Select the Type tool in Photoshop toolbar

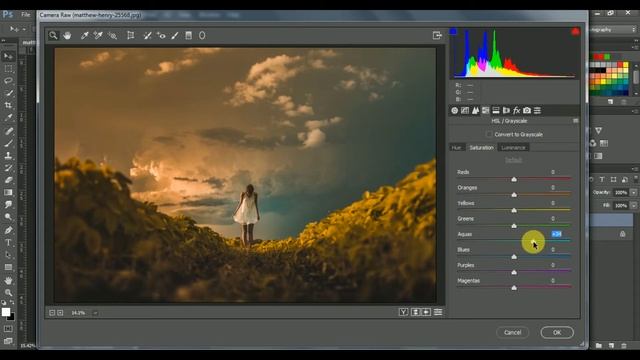tap(8, 242)
